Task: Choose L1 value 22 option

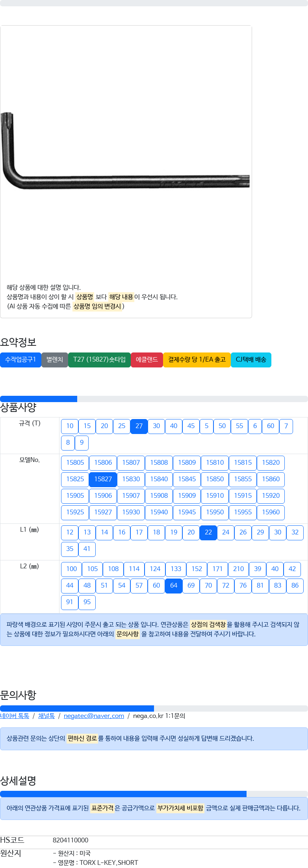Action: coord(208,532)
